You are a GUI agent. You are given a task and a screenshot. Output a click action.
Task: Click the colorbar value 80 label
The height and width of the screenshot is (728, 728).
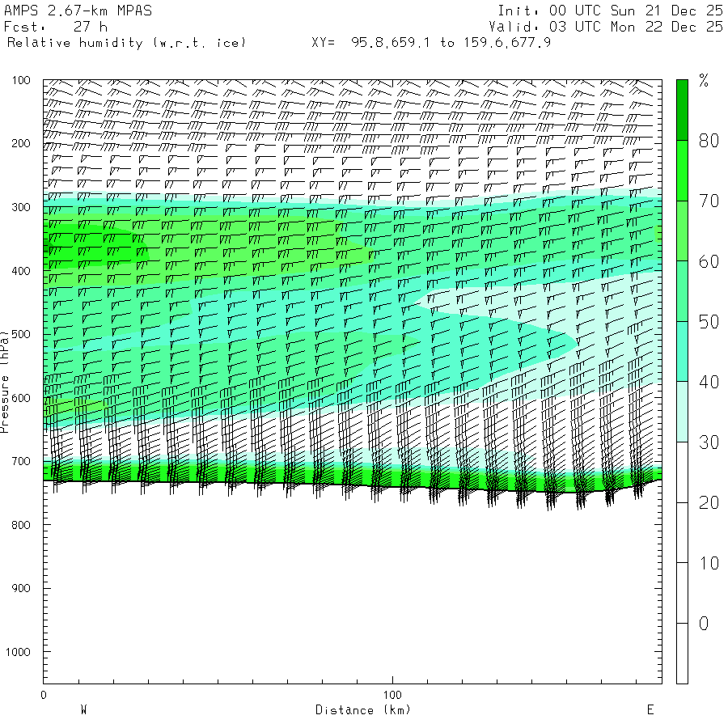[709, 141]
